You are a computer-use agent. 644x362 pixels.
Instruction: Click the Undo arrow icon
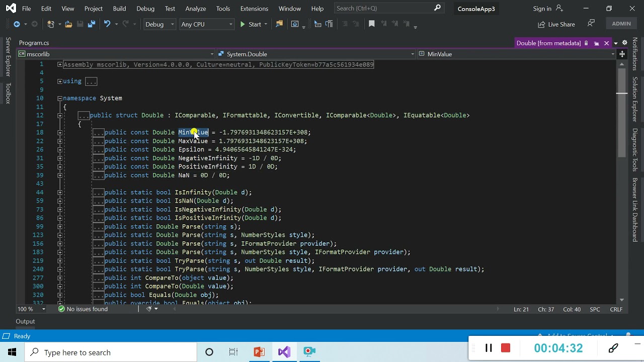click(x=107, y=24)
